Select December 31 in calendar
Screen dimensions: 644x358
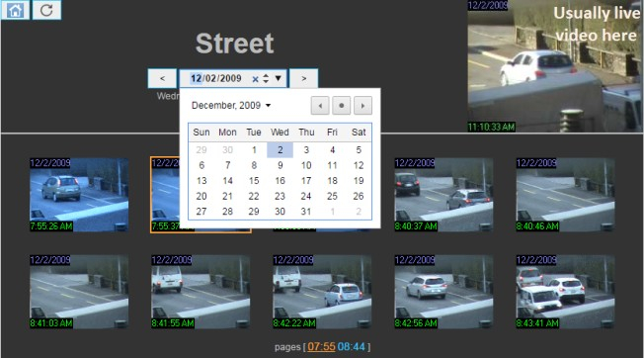(306, 212)
